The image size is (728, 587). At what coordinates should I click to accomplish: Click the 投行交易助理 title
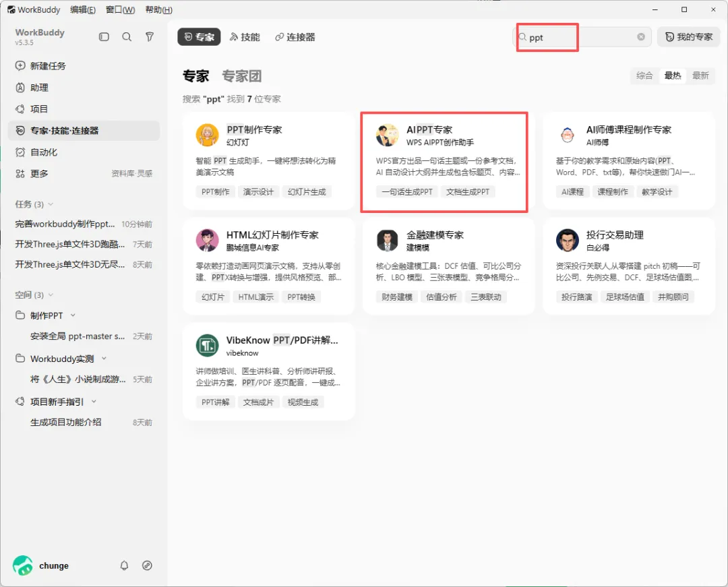coord(615,235)
